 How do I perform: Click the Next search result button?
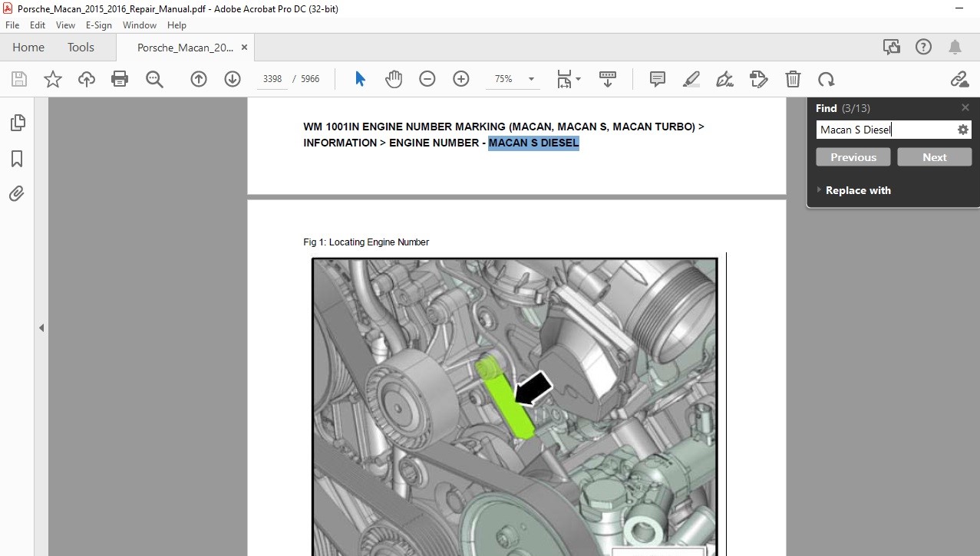pyautogui.click(x=934, y=157)
